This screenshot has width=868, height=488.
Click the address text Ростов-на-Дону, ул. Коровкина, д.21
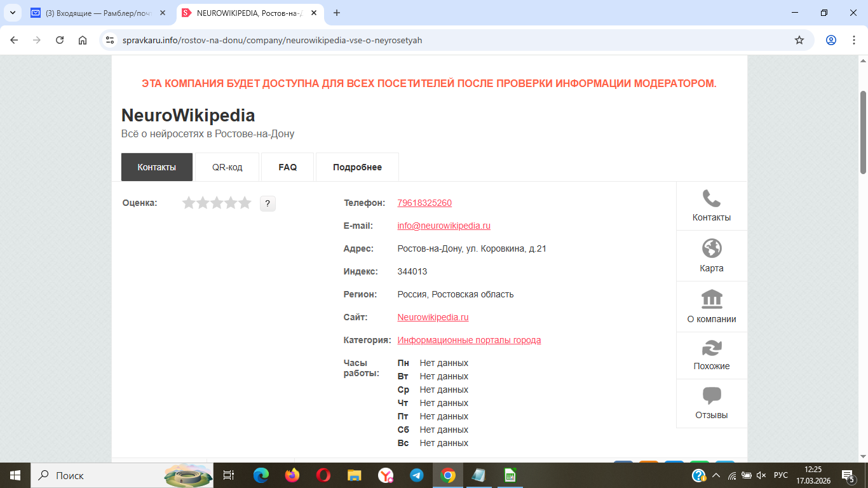coord(472,249)
